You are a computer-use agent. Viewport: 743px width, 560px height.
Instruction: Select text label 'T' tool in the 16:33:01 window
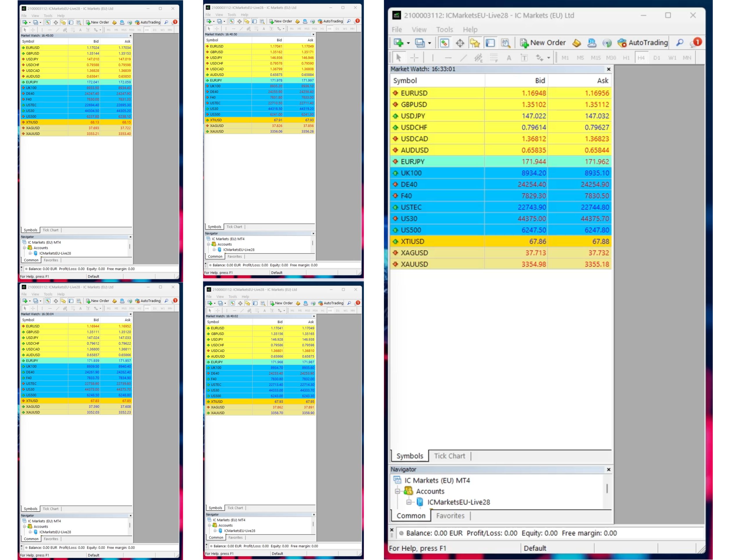[x=524, y=58]
